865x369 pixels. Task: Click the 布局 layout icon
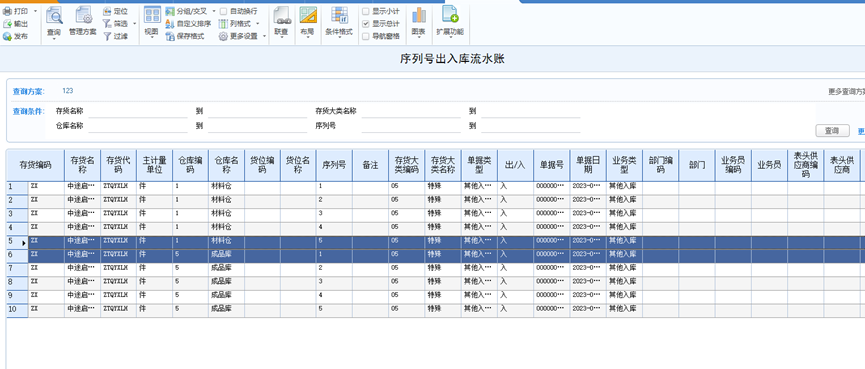(307, 15)
